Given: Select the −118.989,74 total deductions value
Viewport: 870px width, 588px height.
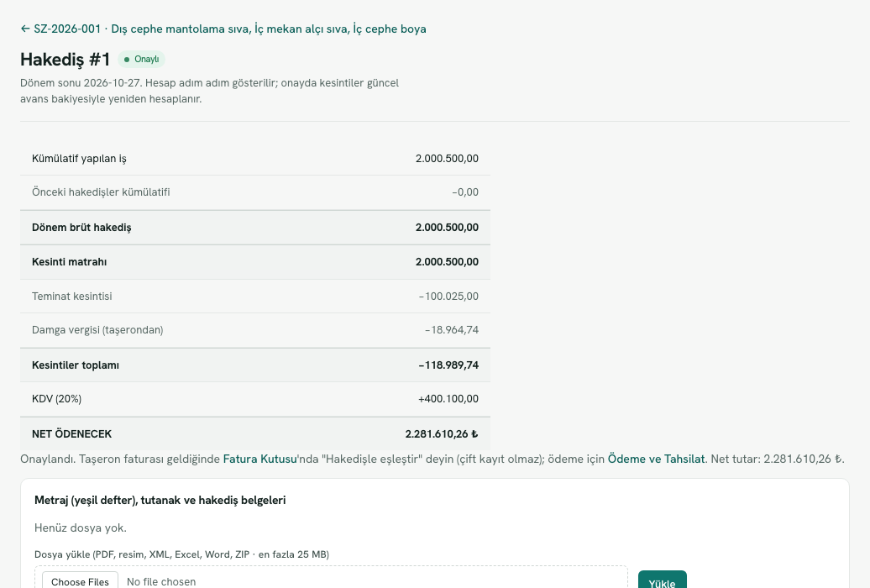Looking at the screenshot, I should click(x=448, y=365).
